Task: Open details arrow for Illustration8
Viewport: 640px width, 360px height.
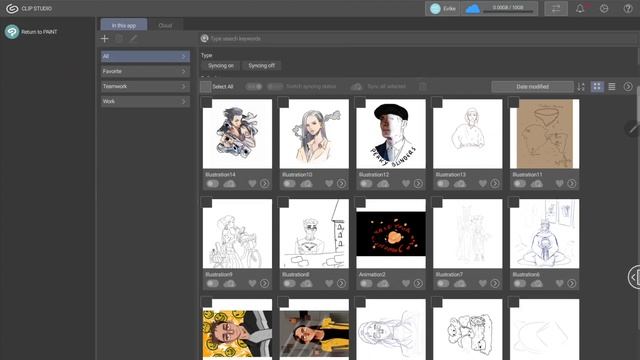Action: 341,283
